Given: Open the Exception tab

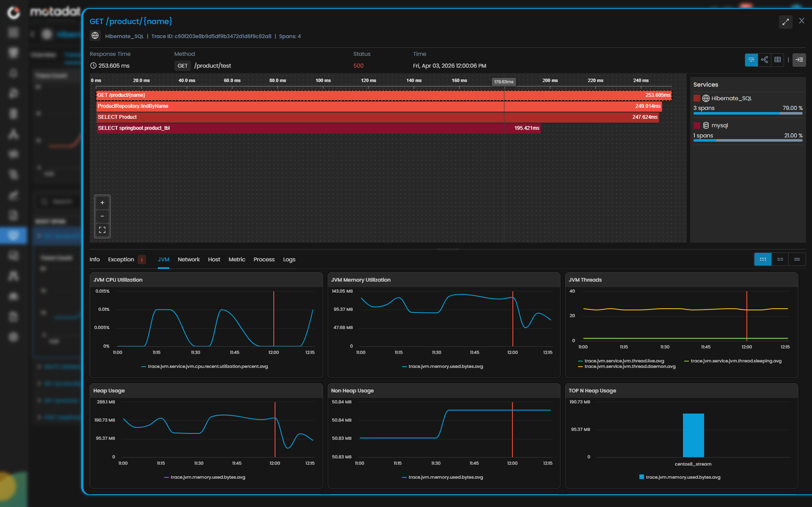Looking at the screenshot, I should (121, 259).
